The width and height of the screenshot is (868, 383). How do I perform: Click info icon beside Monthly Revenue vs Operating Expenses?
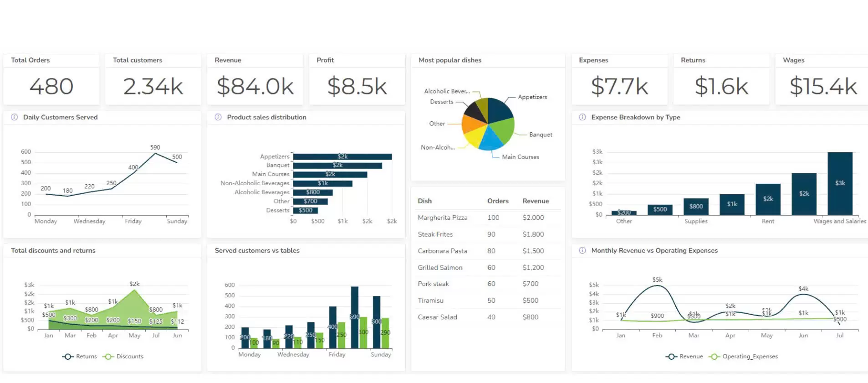point(582,250)
